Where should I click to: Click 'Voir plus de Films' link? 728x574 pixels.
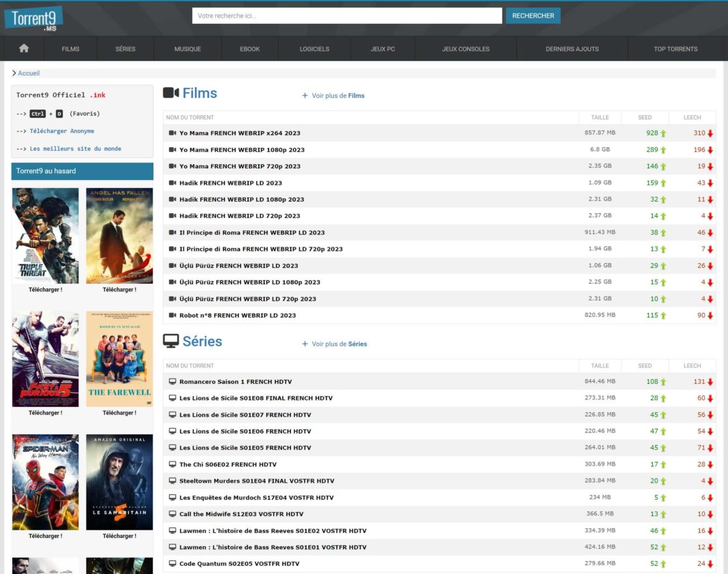(338, 95)
